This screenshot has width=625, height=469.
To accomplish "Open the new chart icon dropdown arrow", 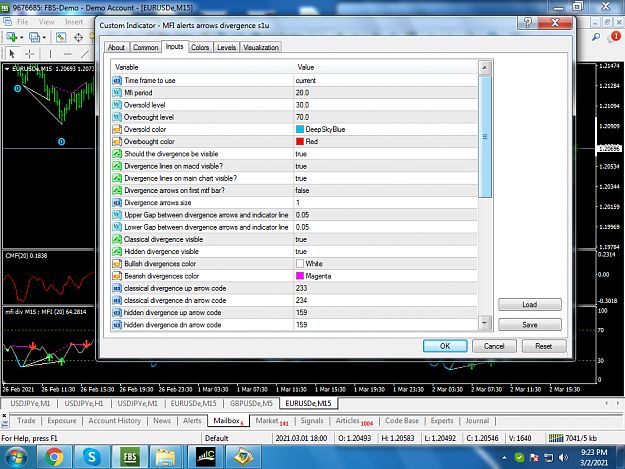I will [22, 37].
